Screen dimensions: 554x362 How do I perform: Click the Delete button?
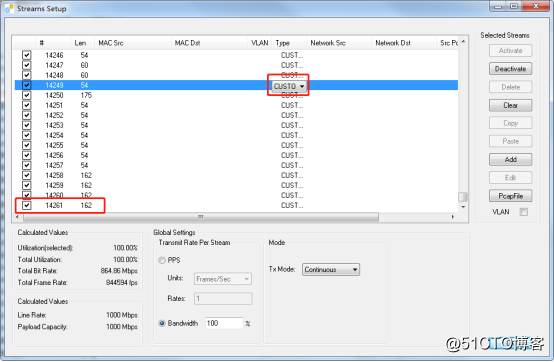click(510, 87)
